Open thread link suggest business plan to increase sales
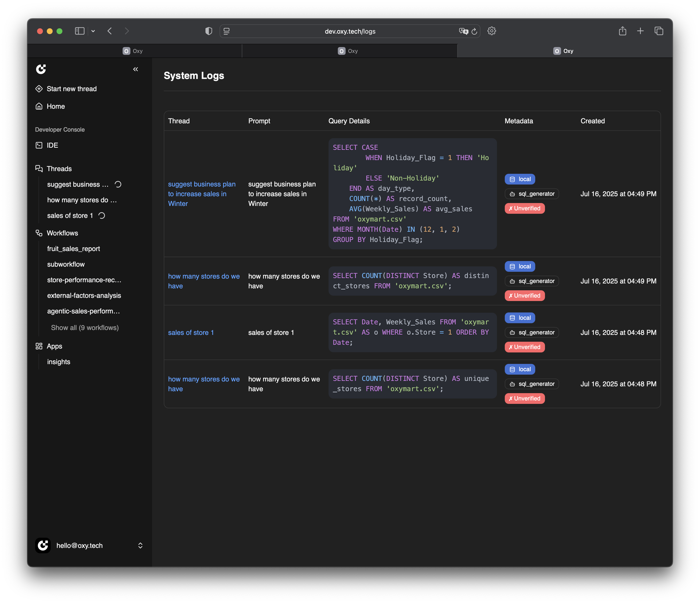This screenshot has height=603, width=700. [202, 194]
